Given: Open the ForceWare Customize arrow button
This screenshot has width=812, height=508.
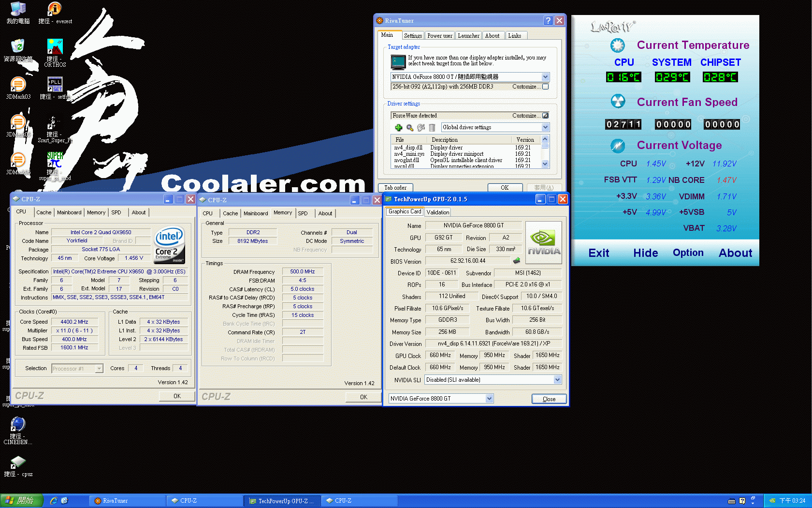Looking at the screenshot, I should (546, 116).
